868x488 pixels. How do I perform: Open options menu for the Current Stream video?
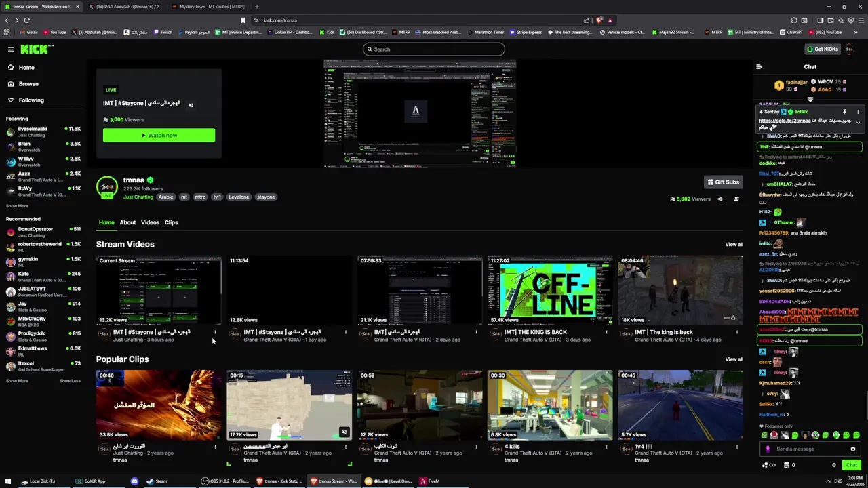click(x=215, y=332)
